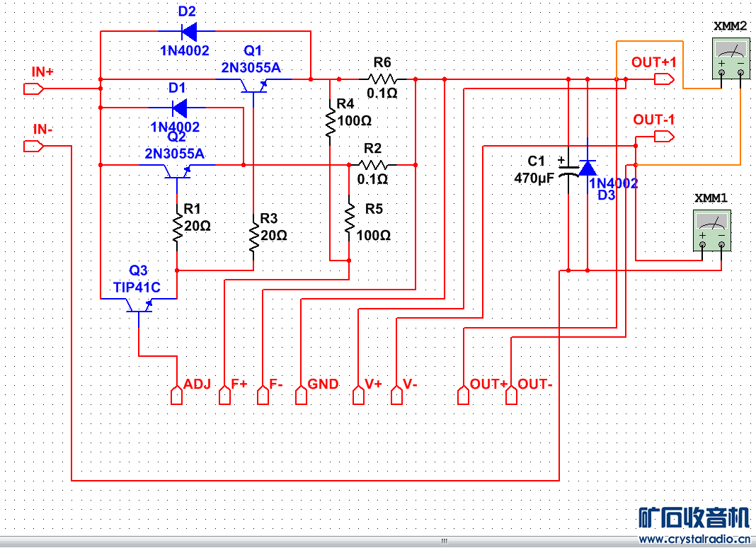Screen dimensions: 756x548
Task: Click the R4 100Ω resistor
Action: pyautogui.click(x=331, y=122)
